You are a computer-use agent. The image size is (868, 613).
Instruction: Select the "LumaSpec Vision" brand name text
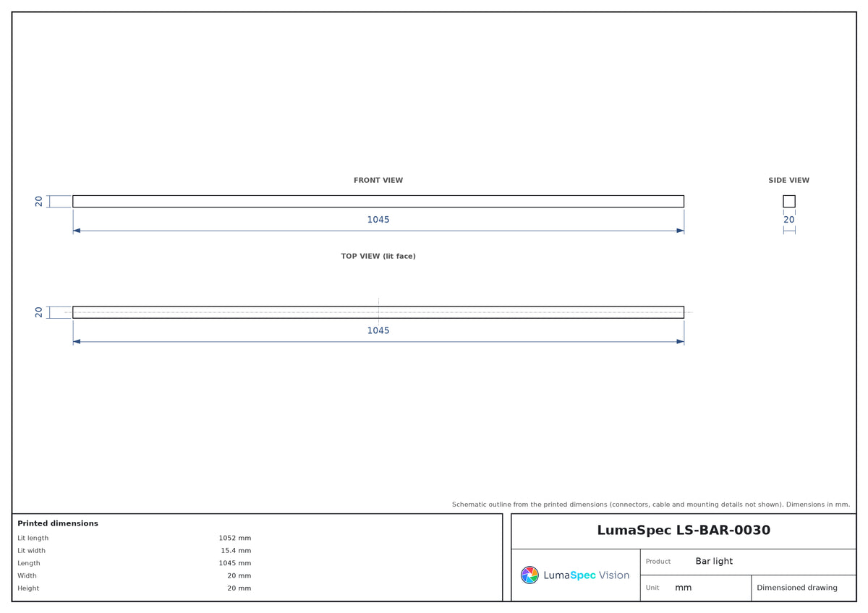click(x=586, y=575)
